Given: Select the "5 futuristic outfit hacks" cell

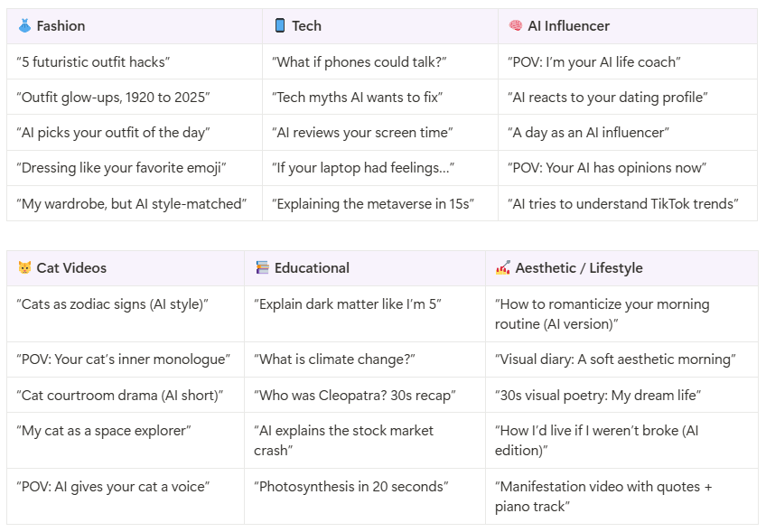Looking at the screenshot, I should click(135, 62).
